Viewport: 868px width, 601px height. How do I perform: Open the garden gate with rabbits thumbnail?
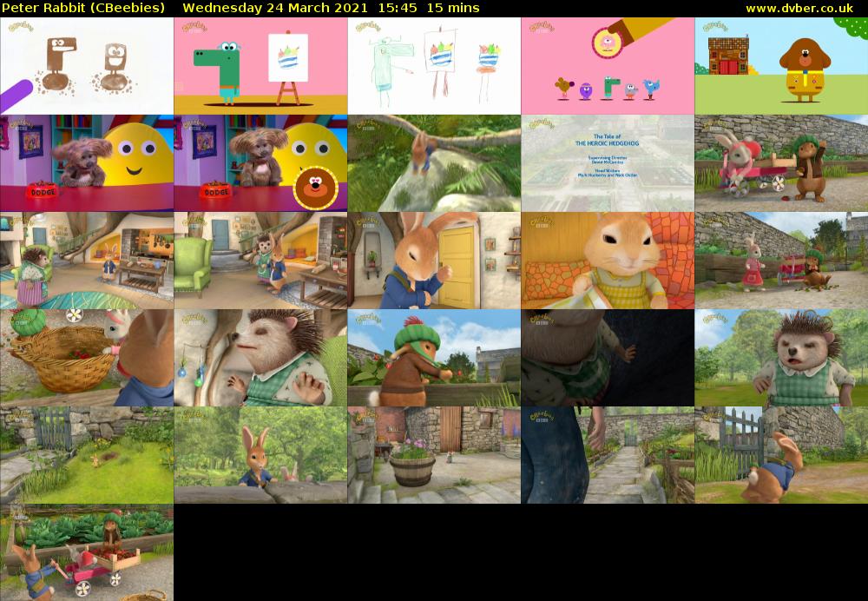(x=87, y=454)
